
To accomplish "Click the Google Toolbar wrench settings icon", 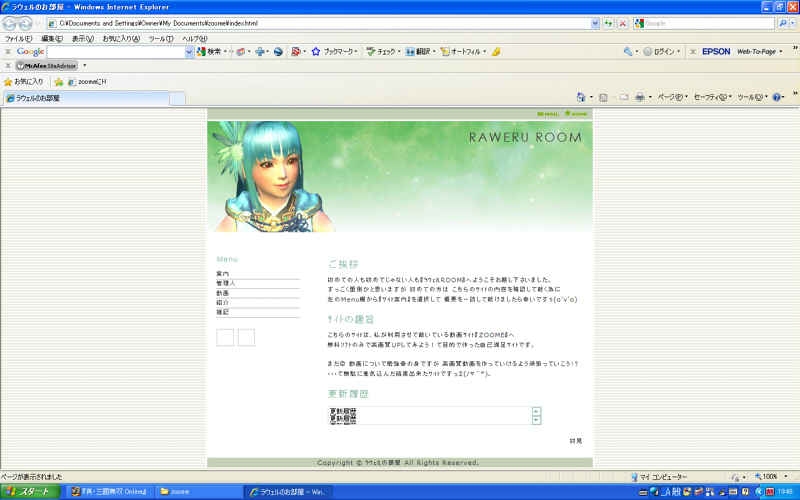I will [x=628, y=52].
